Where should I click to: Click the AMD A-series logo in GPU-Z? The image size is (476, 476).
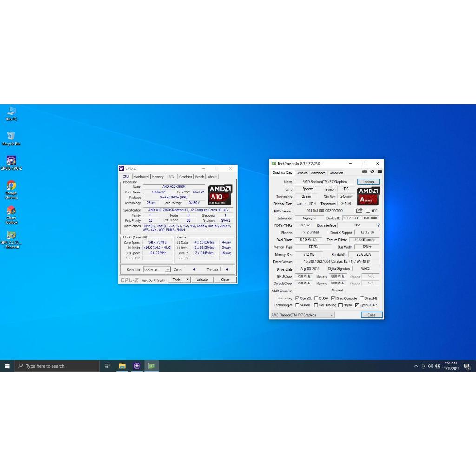pos(368,196)
